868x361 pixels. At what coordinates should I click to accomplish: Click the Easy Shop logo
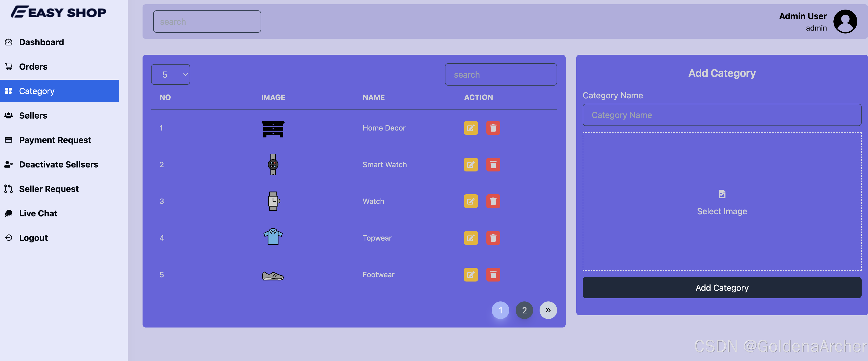tap(59, 12)
